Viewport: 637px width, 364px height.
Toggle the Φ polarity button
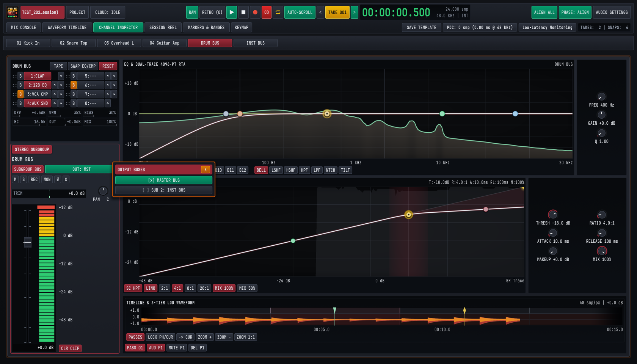tap(66, 179)
